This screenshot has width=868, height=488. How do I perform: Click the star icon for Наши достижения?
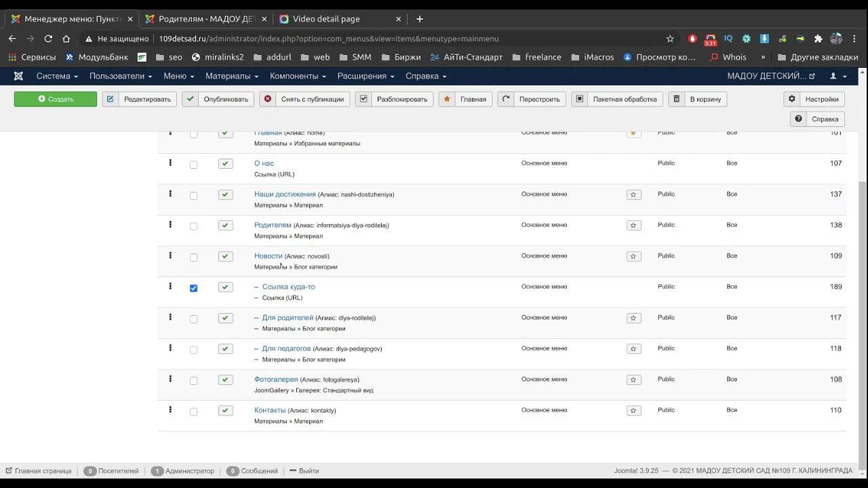tap(633, 195)
